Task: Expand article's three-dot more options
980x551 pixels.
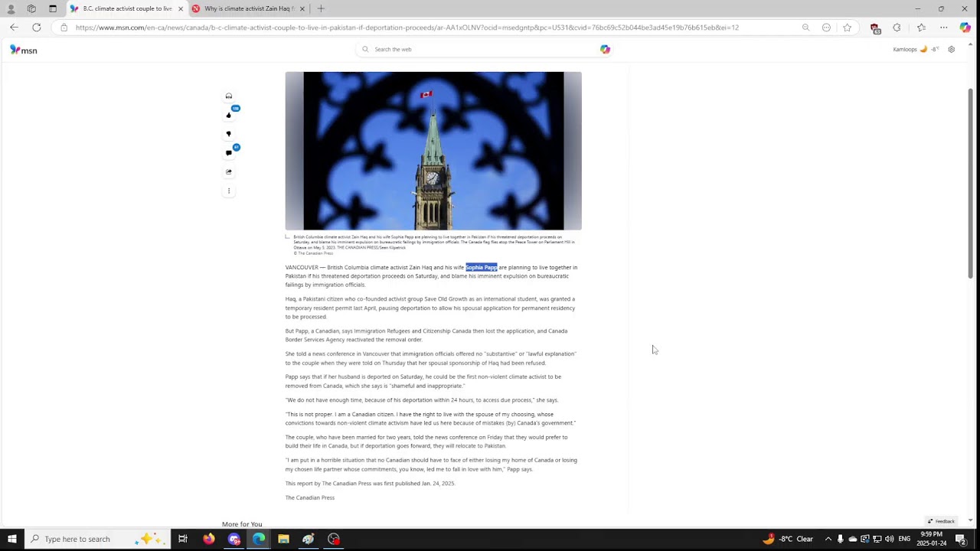Action: click(x=228, y=191)
